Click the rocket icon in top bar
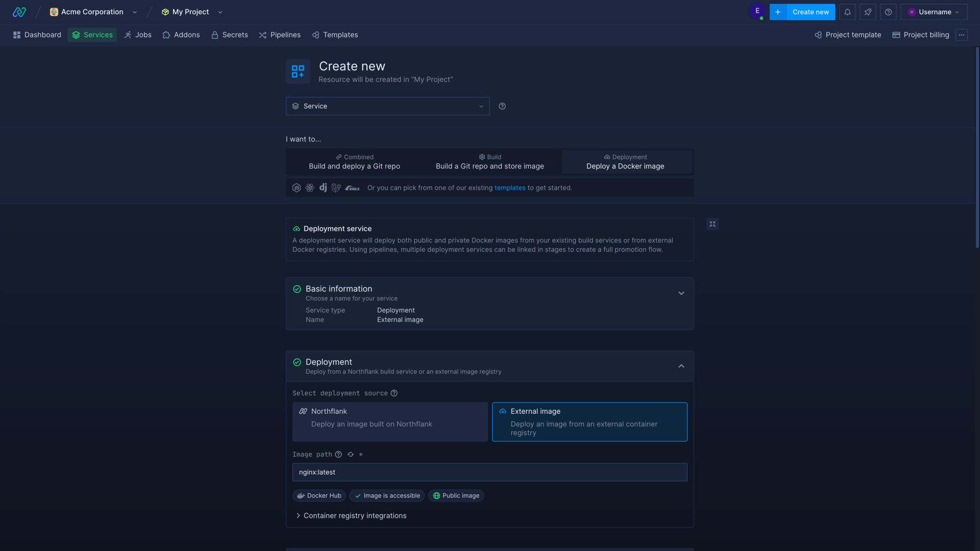Image resolution: width=980 pixels, height=551 pixels. click(868, 12)
